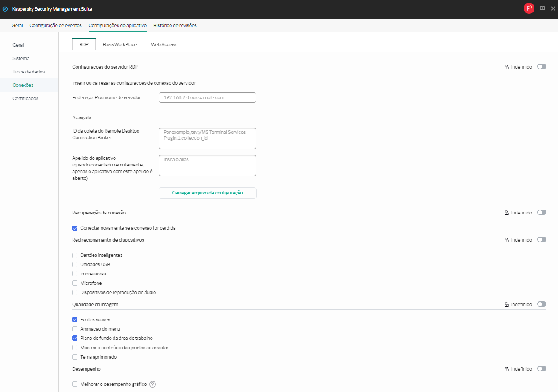Click the lock icon beside Qualidade da imagem

[x=506, y=304]
